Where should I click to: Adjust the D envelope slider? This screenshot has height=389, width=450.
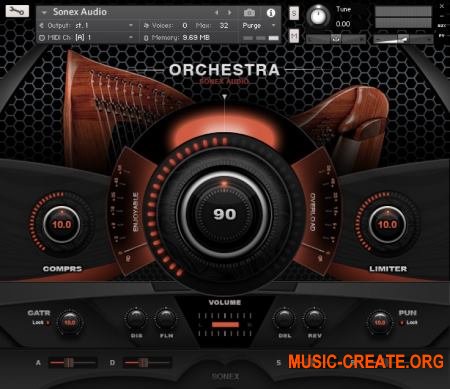[x=147, y=362]
